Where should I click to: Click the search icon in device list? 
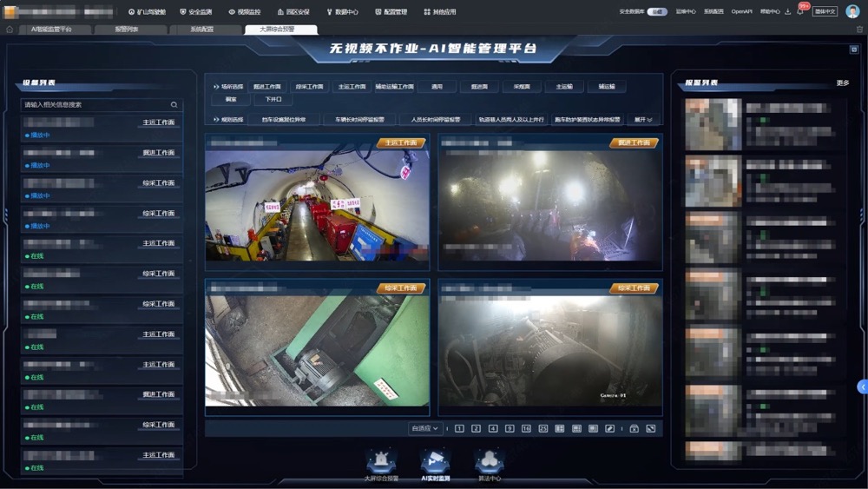(174, 105)
